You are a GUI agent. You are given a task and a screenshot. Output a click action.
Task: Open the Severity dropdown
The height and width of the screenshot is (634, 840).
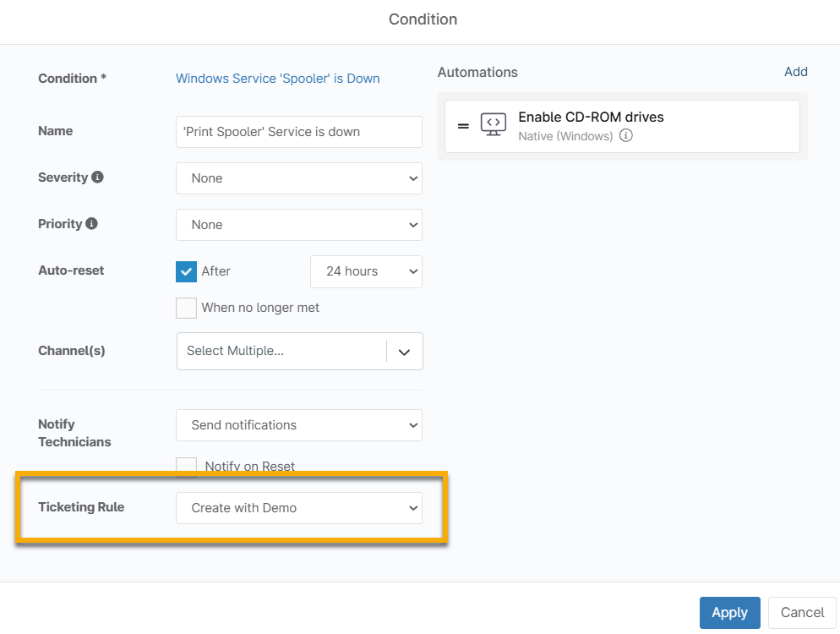point(298,178)
